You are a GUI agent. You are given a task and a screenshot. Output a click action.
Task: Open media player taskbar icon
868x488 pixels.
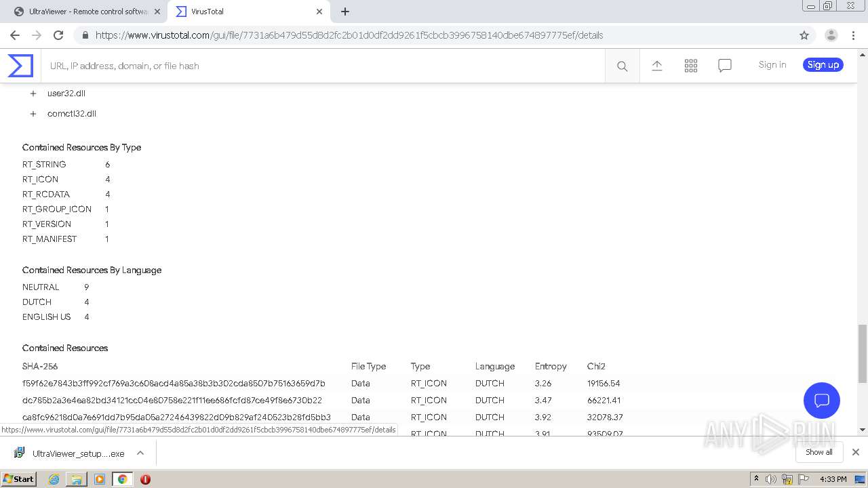tap(100, 479)
